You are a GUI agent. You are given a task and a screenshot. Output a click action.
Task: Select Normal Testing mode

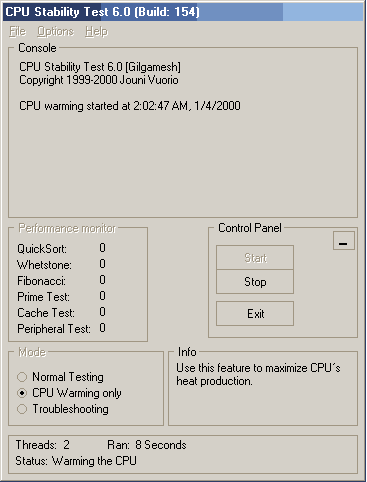click(x=60, y=377)
